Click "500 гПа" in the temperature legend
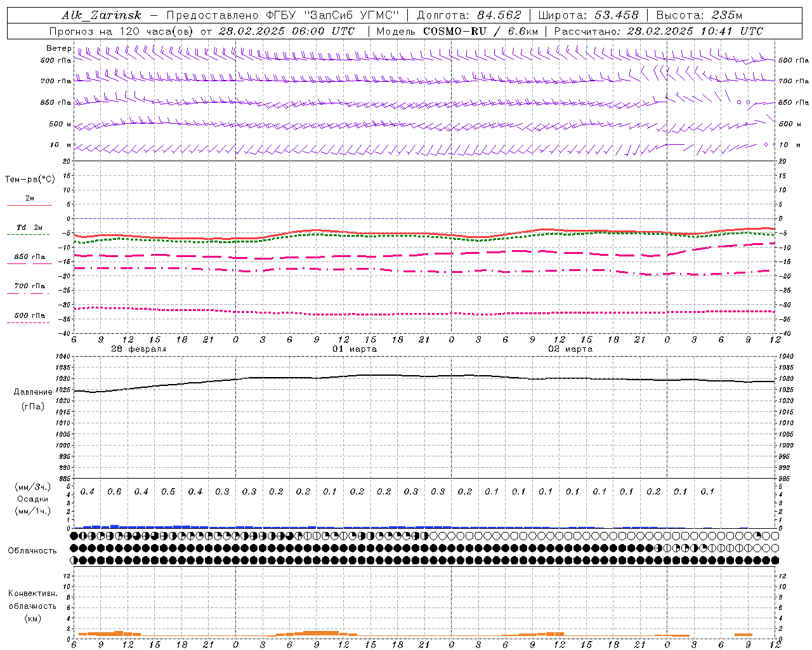 (30, 315)
